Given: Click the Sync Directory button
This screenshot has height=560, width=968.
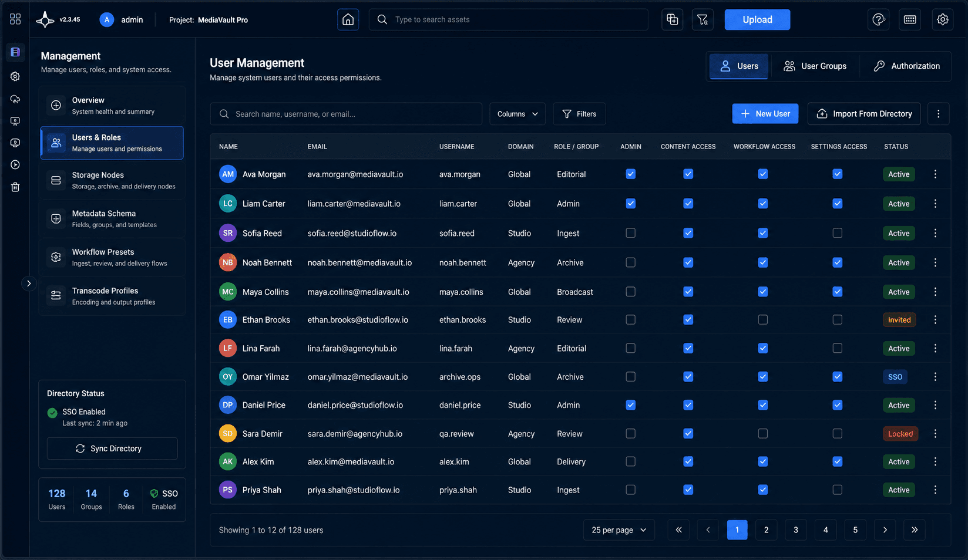Looking at the screenshot, I should pyautogui.click(x=112, y=448).
